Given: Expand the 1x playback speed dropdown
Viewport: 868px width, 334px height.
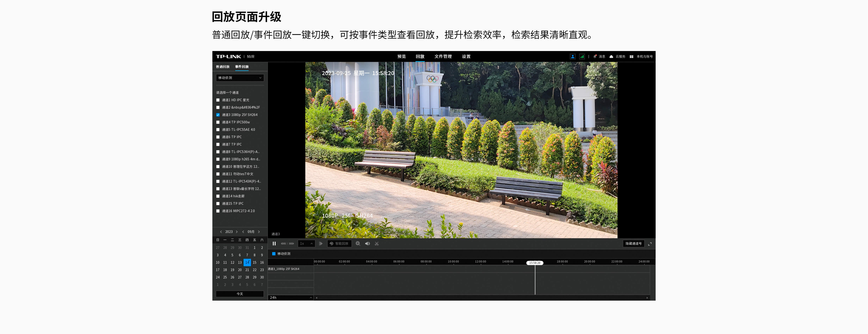Looking at the screenshot, I should coord(306,244).
